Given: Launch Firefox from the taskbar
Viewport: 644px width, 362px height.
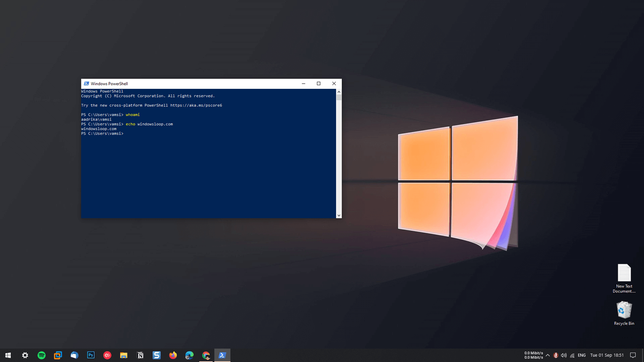Looking at the screenshot, I should [x=173, y=355].
